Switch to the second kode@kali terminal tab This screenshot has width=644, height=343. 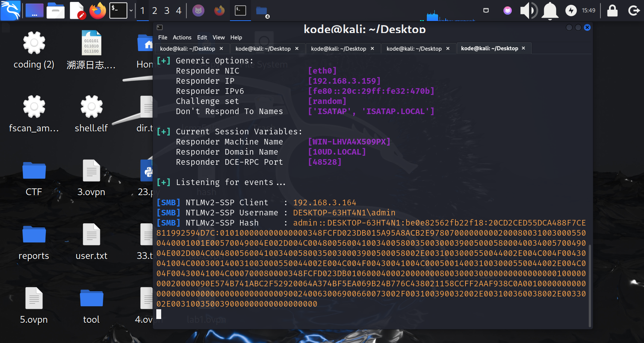[x=263, y=49]
